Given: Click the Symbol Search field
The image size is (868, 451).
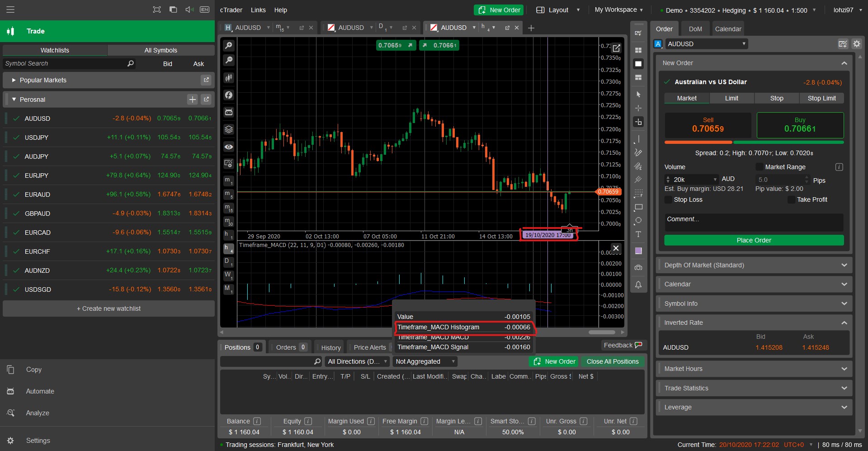Looking at the screenshot, I should click(69, 64).
